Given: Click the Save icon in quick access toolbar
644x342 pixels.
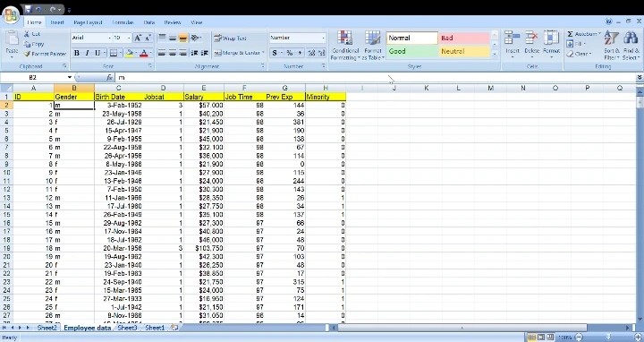Looking at the screenshot, I should pos(28,9).
